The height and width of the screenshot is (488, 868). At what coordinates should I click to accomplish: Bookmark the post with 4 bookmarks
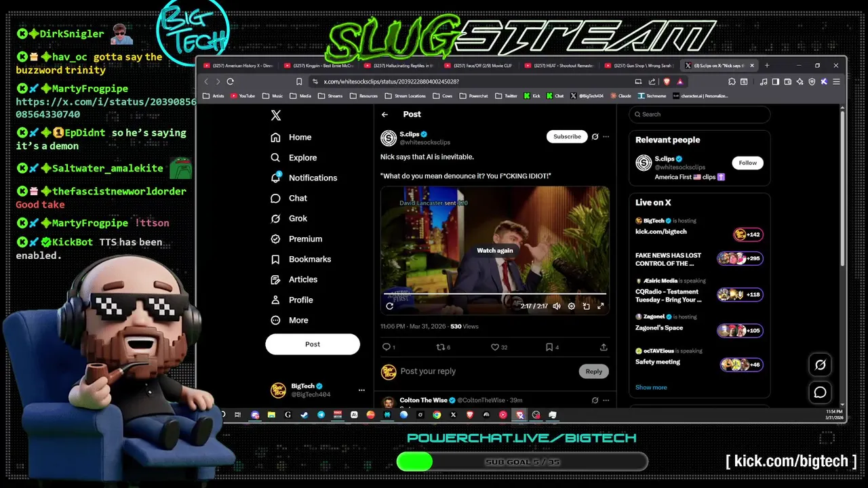tap(552, 347)
